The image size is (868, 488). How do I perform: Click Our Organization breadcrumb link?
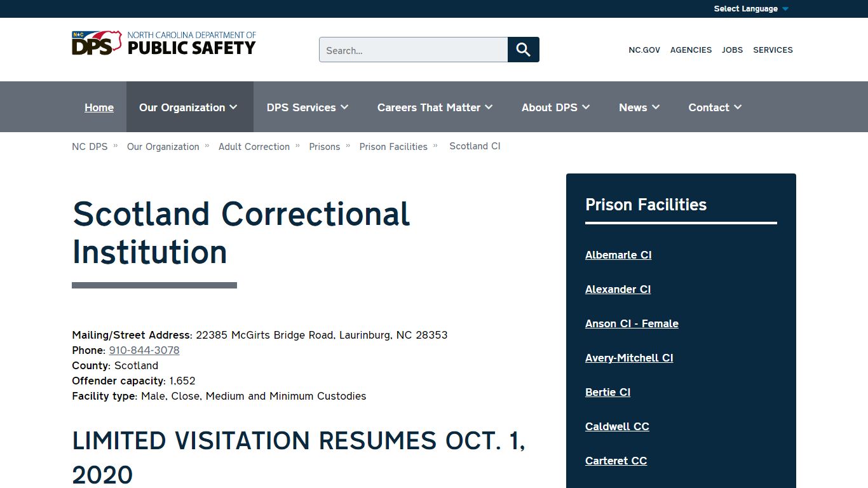click(x=163, y=147)
